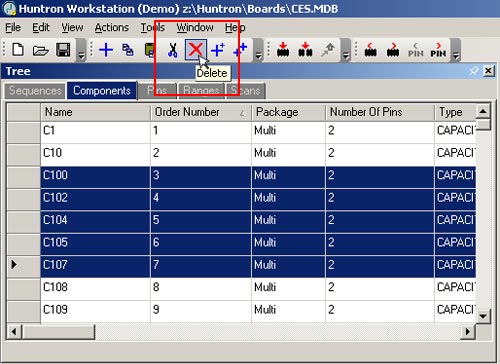Image resolution: width=500 pixels, height=364 pixels.
Task: Click the Save floppy disk icon
Action: (x=63, y=50)
